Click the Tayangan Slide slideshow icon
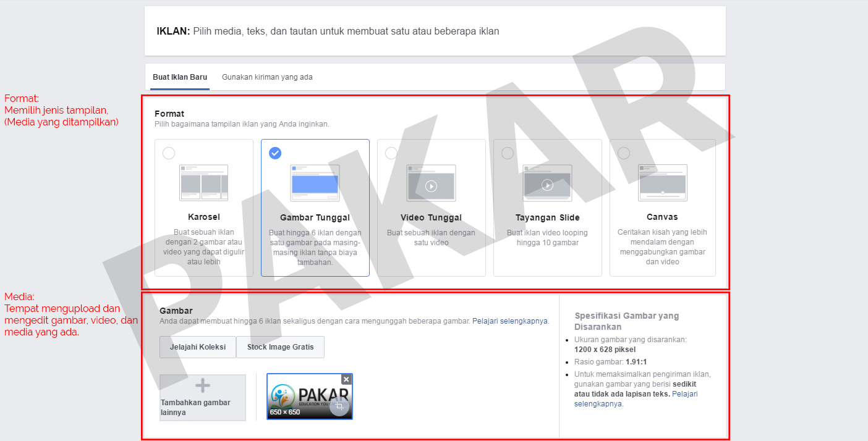This screenshot has height=441, width=868. pyautogui.click(x=547, y=182)
